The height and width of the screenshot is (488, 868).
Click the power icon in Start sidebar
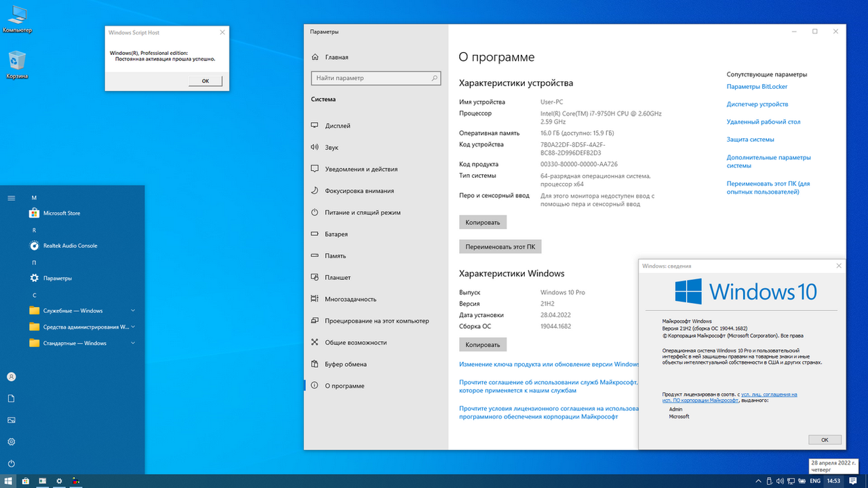pos(12,464)
